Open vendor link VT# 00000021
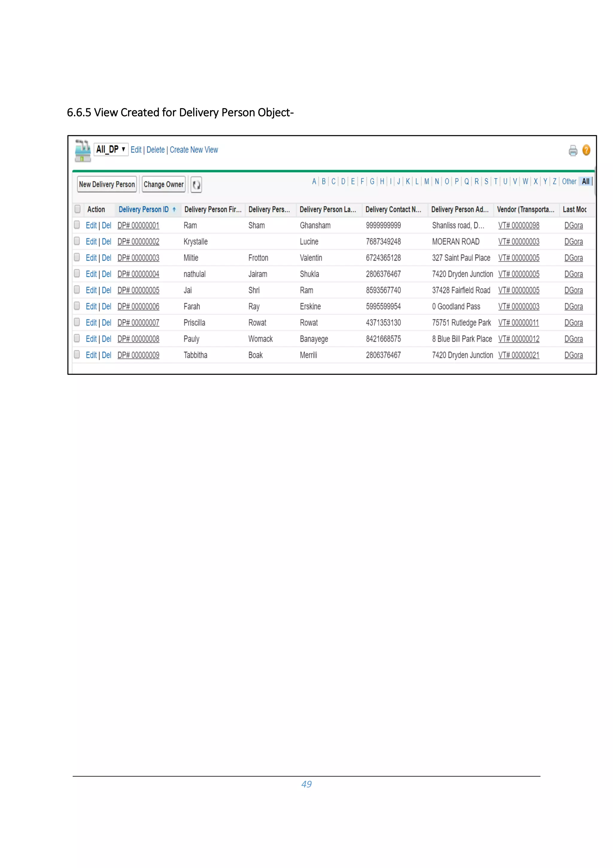The height and width of the screenshot is (868, 613). (x=519, y=355)
